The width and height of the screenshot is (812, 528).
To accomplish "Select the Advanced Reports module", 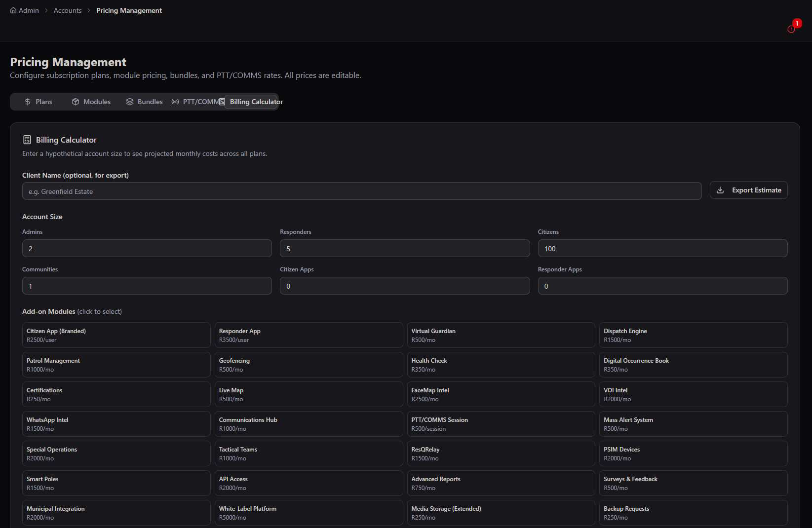I will tap(501, 483).
